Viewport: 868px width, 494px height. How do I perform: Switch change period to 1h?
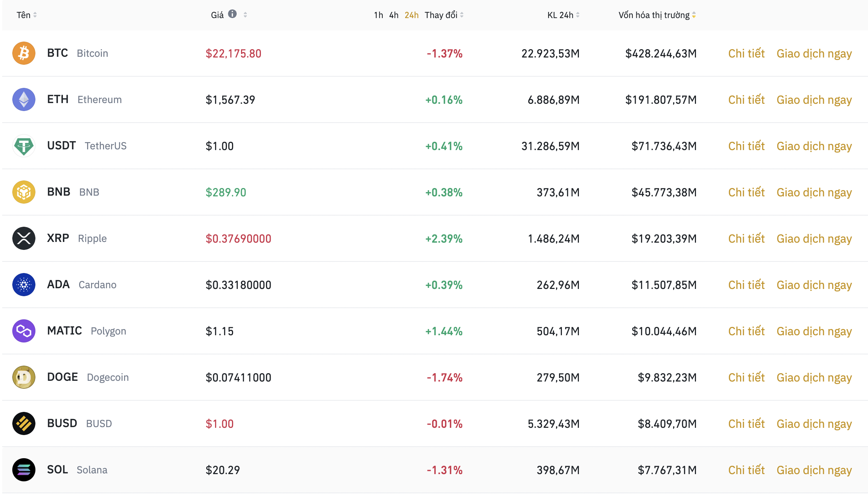[378, 15]
